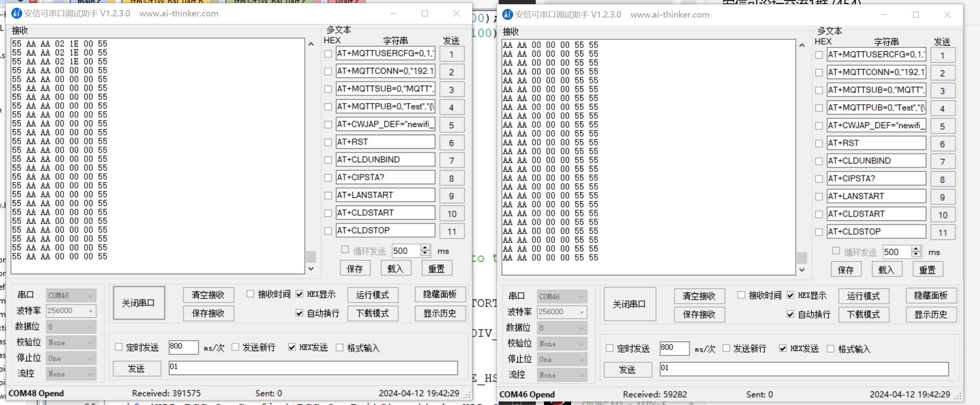Image resolution: width=980 pixels, height=405 pixels.
Task: Click the Ai-Thinker logo in COM46 window title
Action: tap(507, 15)
